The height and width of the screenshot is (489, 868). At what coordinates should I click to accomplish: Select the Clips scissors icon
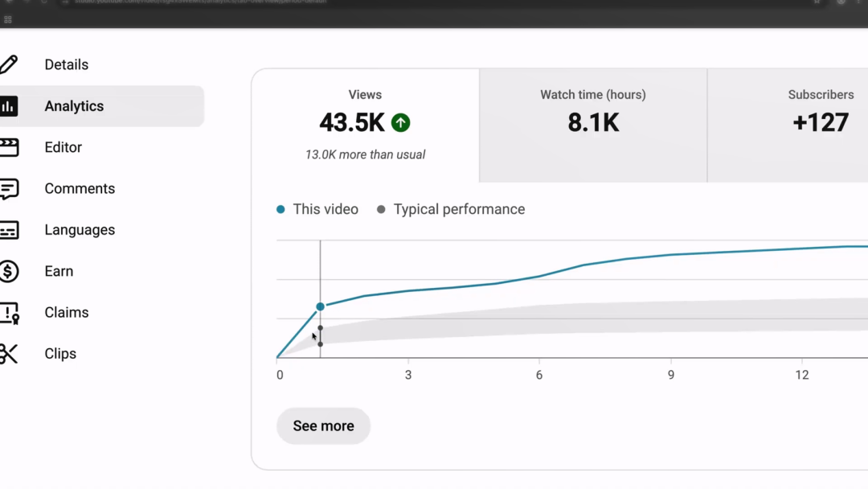click(8, 354)
